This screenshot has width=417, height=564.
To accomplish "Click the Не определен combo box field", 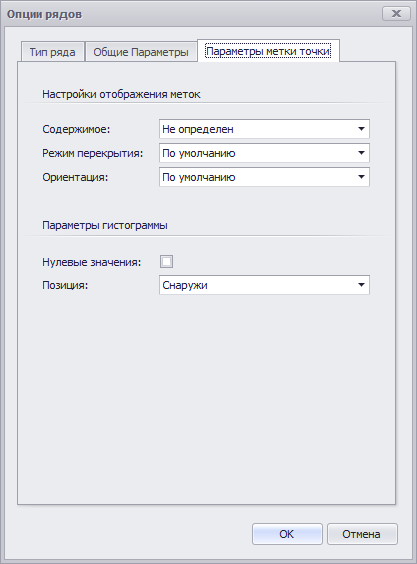I will pyautogui.click(x=264, y=129).
